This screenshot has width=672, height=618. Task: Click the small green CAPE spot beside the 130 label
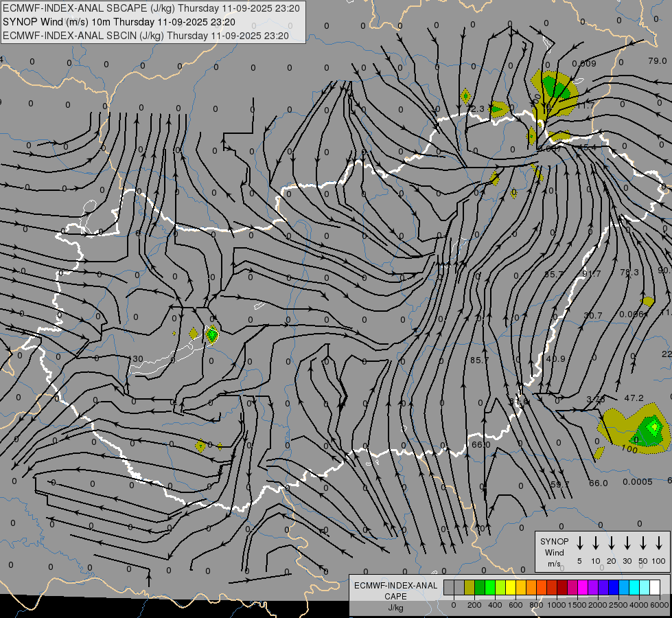pyautogui.click(x=212, y=334)
